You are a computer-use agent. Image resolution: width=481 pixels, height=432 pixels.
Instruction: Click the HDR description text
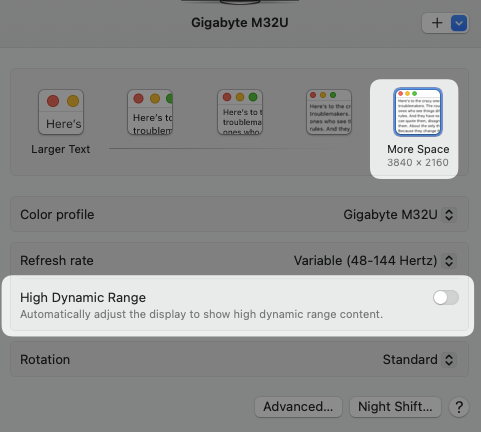pyautogui.click(x=201, y=314)
